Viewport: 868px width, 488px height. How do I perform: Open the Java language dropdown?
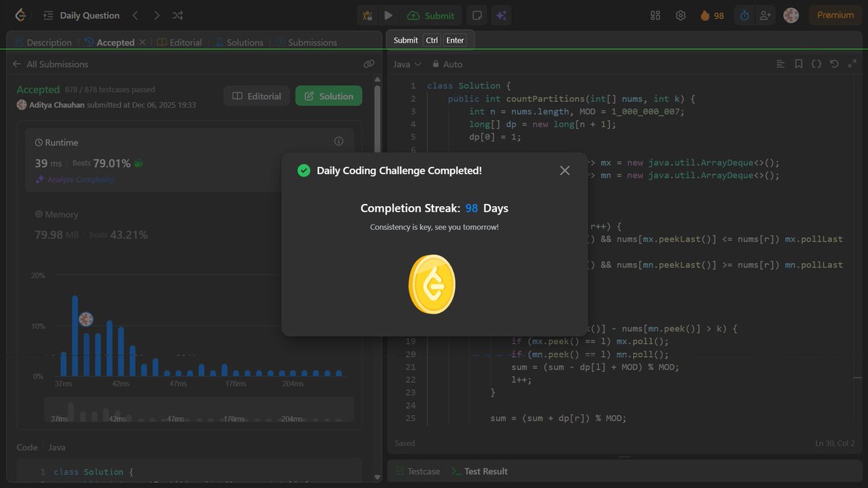click(x=407, y=64)
